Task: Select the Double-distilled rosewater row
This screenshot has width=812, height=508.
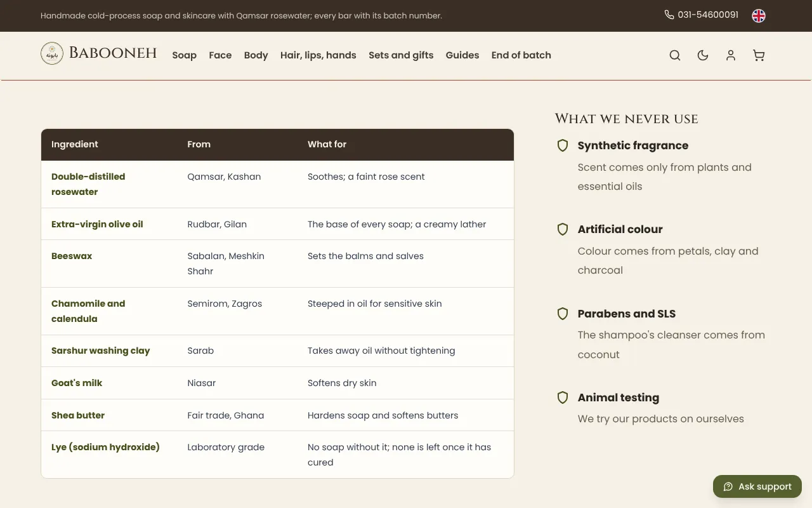Action: click(277, 184)
